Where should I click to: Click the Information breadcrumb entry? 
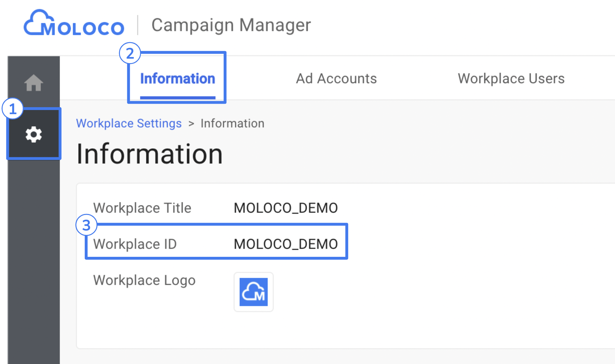[233, 123]
